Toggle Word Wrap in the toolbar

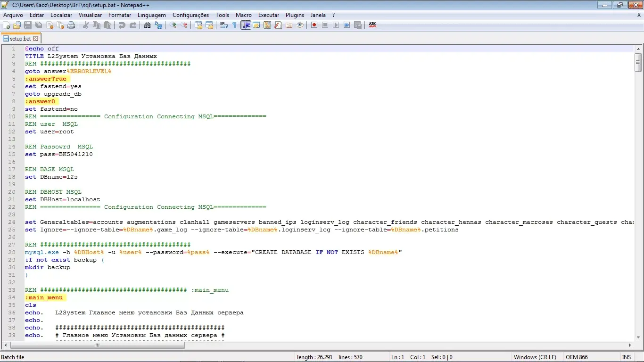[x=224, y=25]
